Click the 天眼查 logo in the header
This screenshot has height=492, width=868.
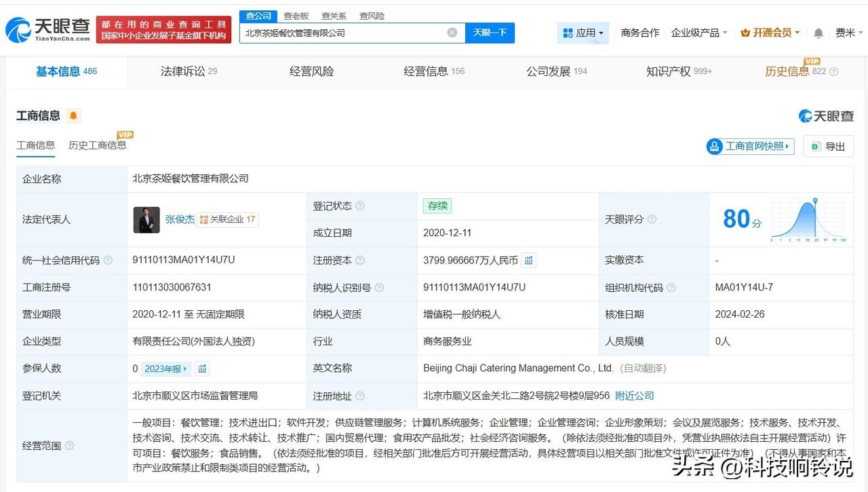47,30
